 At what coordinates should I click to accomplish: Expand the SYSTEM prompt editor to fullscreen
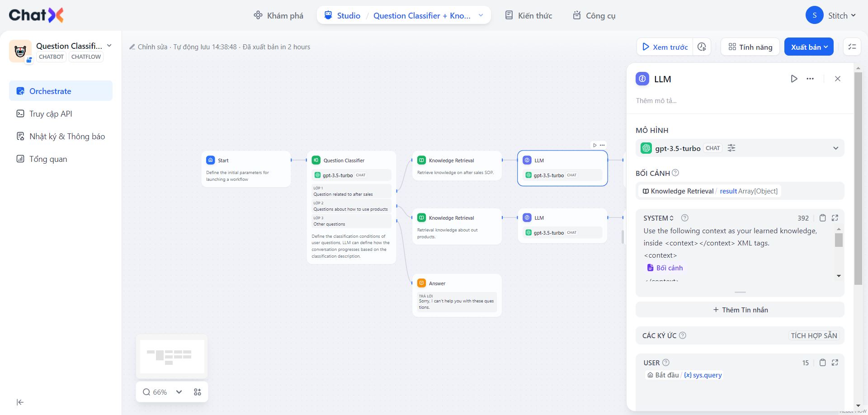tap(835, 218)
